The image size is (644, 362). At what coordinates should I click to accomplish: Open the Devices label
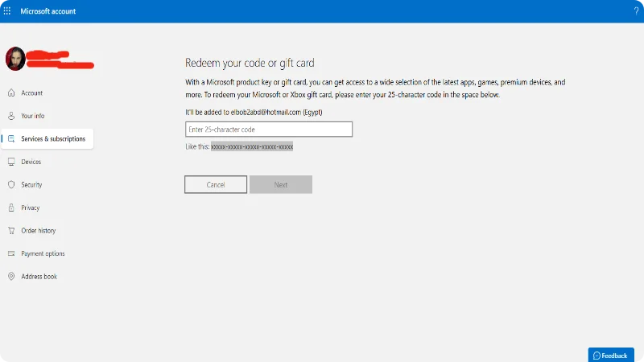click(x=31, y=162)
